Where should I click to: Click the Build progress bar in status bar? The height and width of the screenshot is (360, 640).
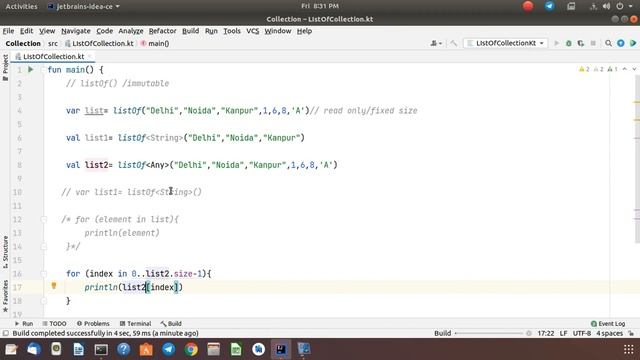pos(489,333)
